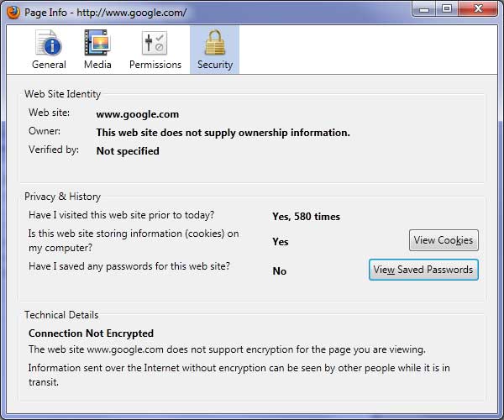Image resolution: width=504 pixels, height=420 pixels.
Task: Switch to the General tab label
Action: [x=49, y=65]
